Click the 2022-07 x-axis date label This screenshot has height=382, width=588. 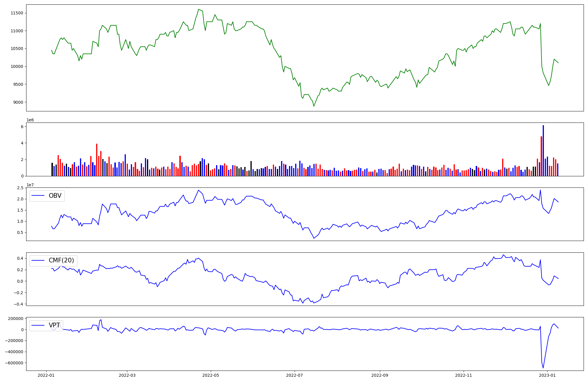294,375
